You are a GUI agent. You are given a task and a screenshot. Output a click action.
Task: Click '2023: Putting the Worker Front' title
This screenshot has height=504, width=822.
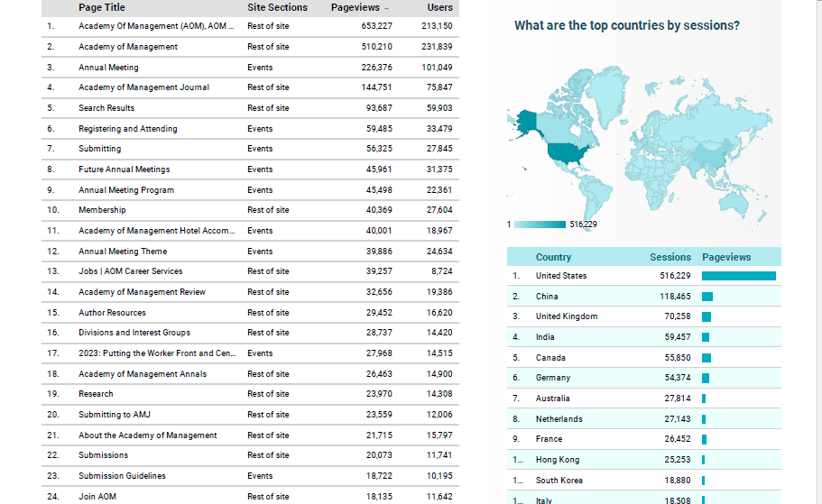[x=157, y=353]
